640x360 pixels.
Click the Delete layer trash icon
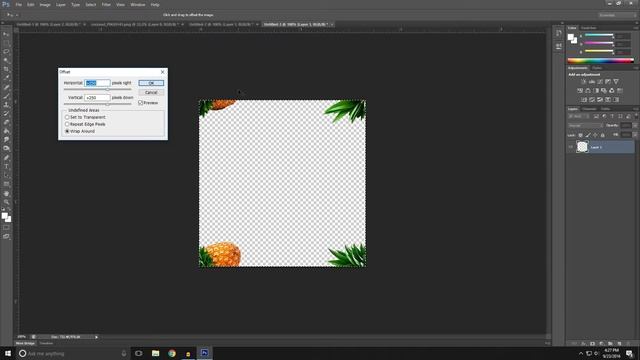pos(628,344)
